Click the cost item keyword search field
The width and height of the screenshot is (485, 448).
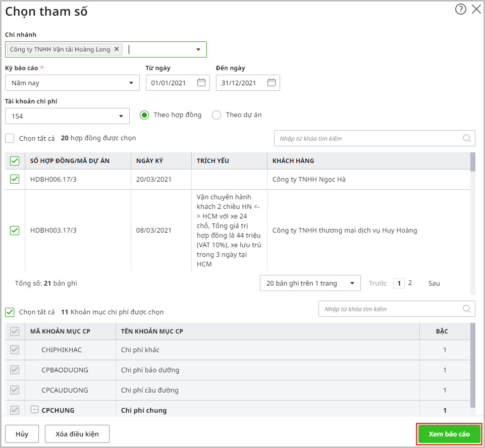pyautogui.click(x=389, y=309)
